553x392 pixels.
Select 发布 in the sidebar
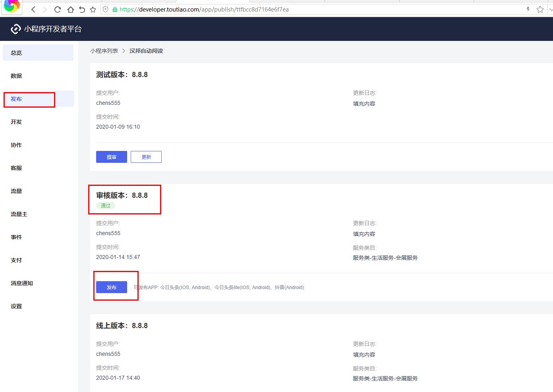point(38,99)
